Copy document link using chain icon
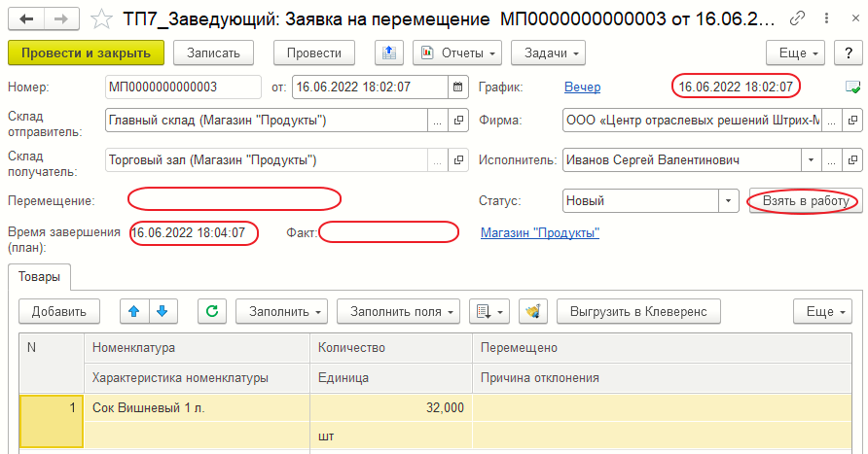 coord(798,18)
